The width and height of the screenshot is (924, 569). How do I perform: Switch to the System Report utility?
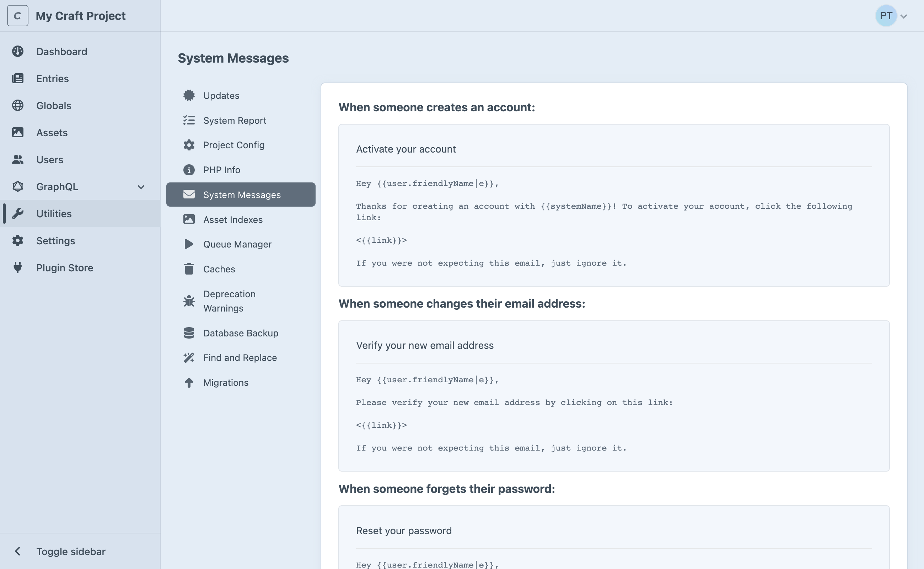(235, 120)
